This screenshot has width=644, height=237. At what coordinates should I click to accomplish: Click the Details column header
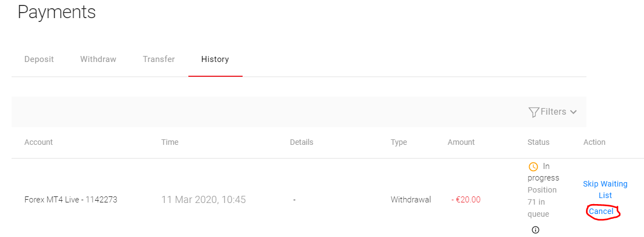(x=301, y=142)
